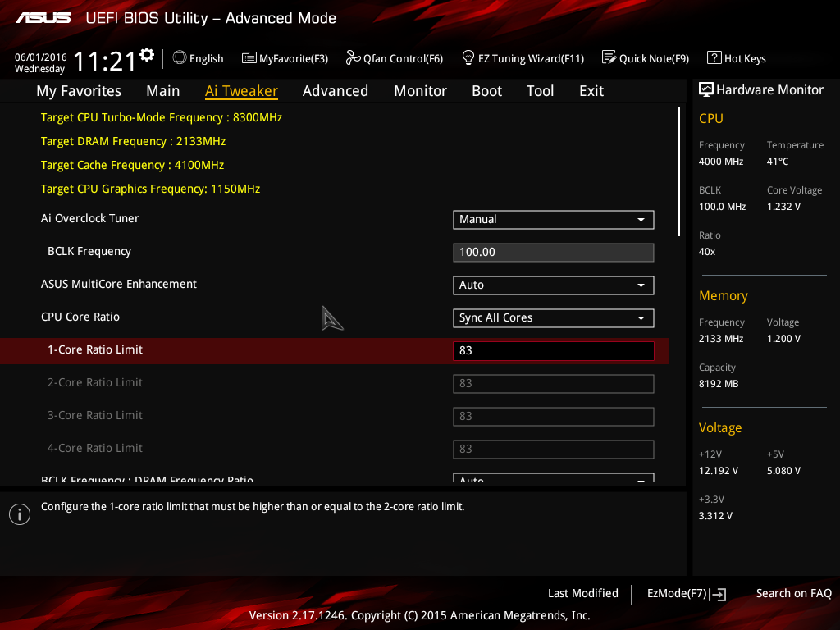
Task: Click the 3-Core Ratio Limit field
Action: 554,416
